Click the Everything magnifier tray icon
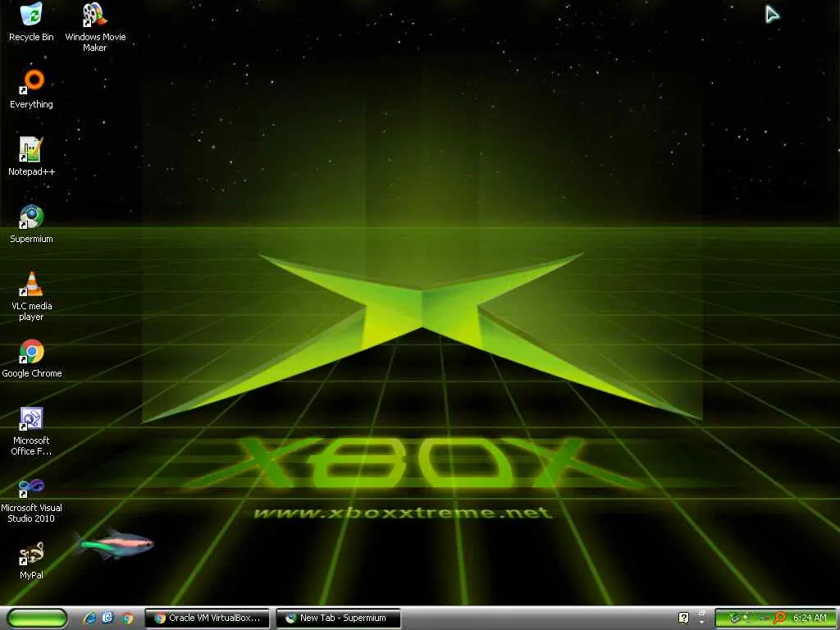 [x=779, y=618]
